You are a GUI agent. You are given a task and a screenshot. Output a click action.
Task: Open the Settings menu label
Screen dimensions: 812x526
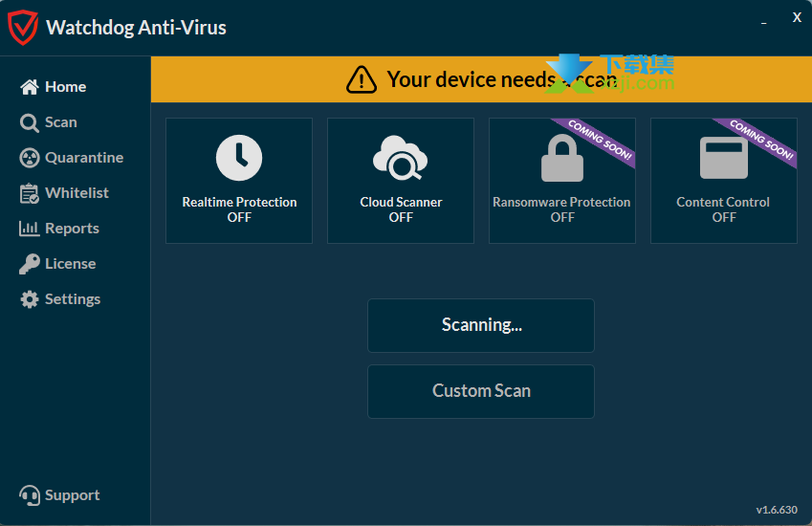[x=73, y=299]
